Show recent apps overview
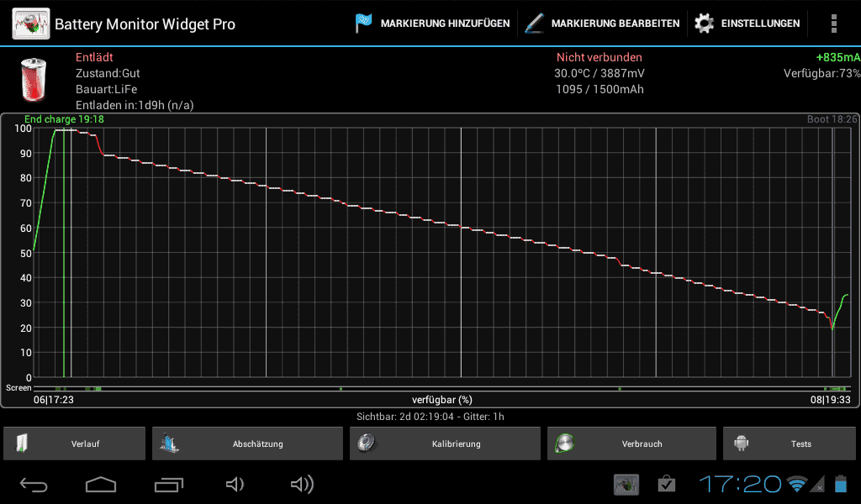This screenshot has width=861, height=504. [x=168, y=484]
